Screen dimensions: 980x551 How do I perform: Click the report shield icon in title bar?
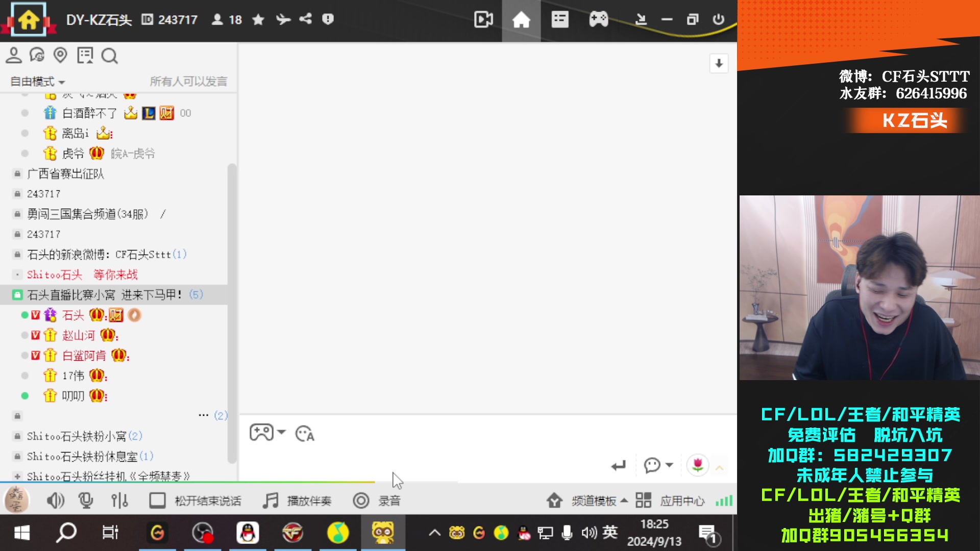click(328, 19)
